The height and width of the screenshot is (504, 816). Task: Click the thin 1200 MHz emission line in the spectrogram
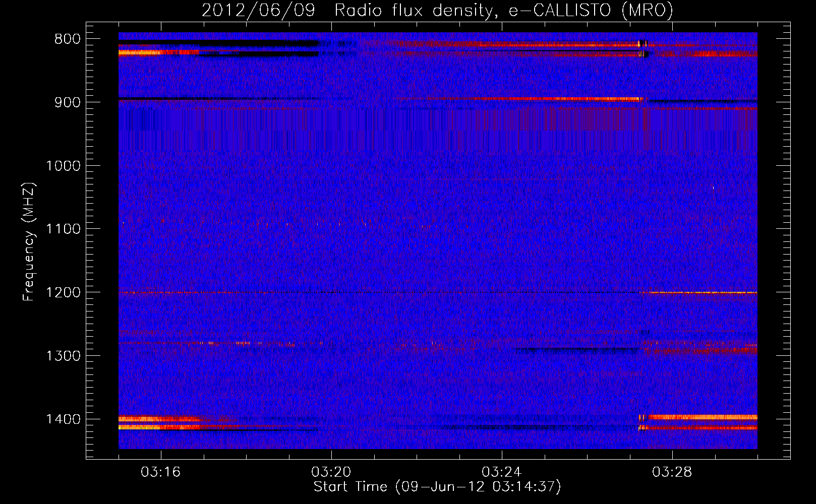pyautogui.click(x=438, y=293)
